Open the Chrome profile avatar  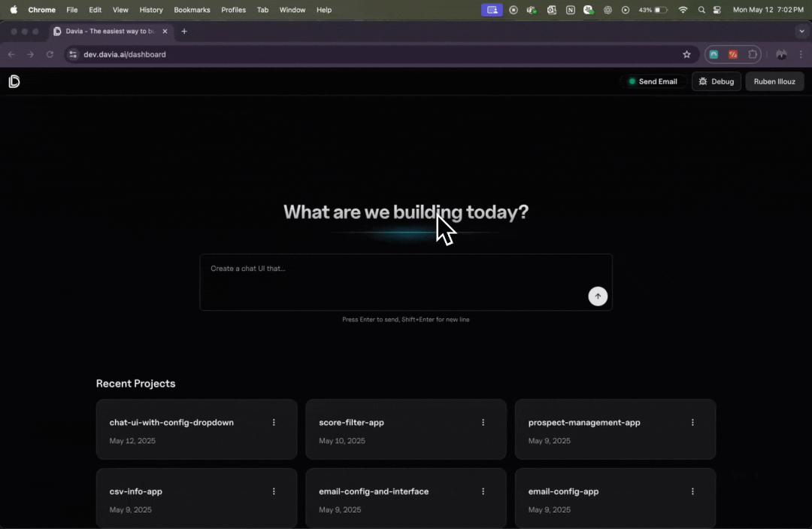[x=781, y=54]
